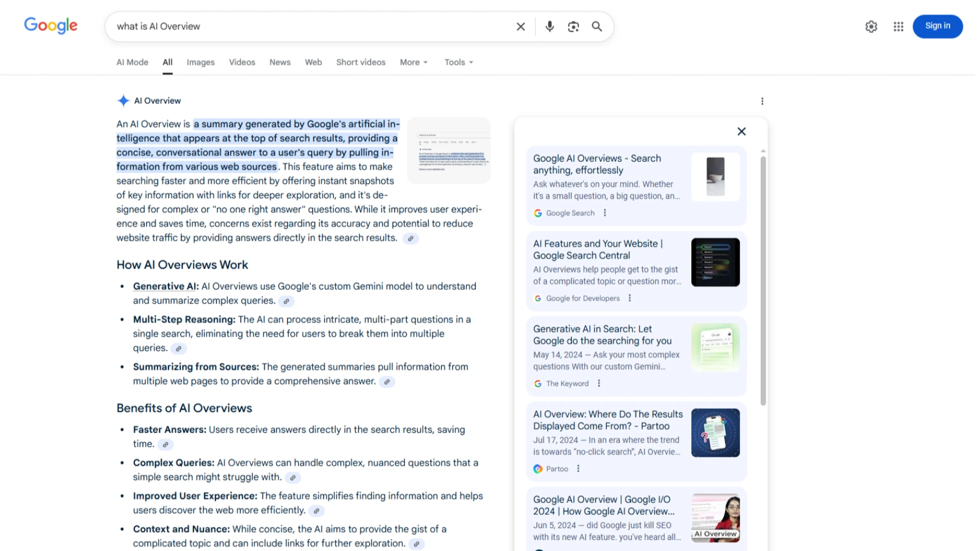Open the AI Mode tab
Viewport: 980px width, 551px height.
(x=132, y=62)
